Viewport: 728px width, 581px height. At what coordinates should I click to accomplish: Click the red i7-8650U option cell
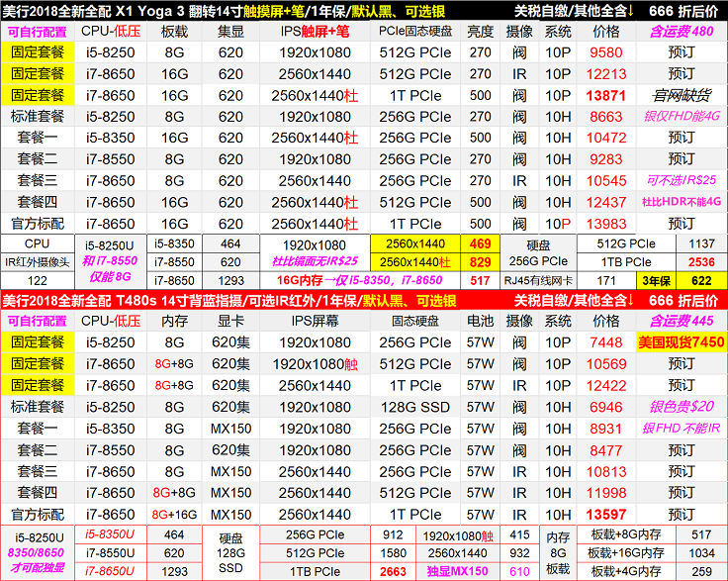pos(110,571)
